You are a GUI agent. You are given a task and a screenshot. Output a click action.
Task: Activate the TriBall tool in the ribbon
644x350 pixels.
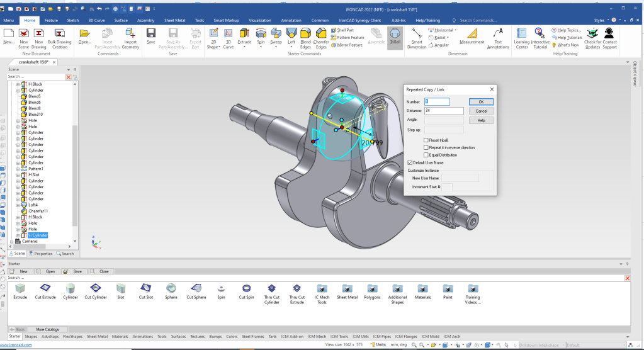(395, 37)
